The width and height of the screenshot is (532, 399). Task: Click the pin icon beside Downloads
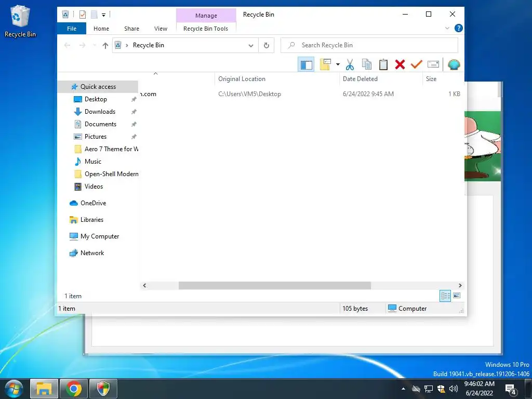[134, 112]
